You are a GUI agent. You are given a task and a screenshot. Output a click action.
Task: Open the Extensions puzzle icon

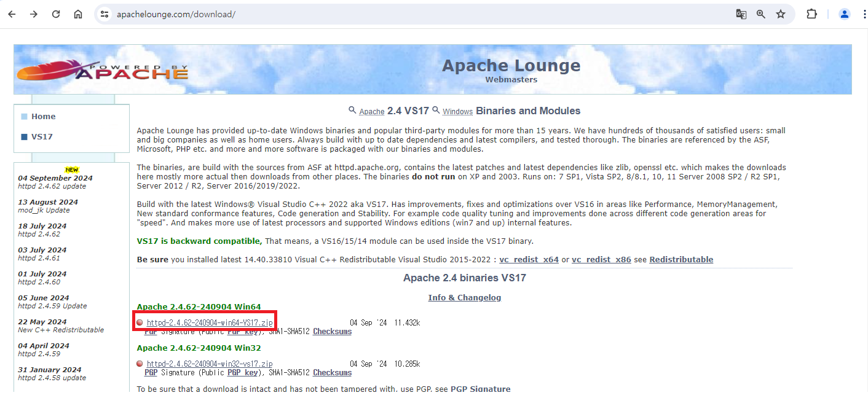click(x=811, y=14)
